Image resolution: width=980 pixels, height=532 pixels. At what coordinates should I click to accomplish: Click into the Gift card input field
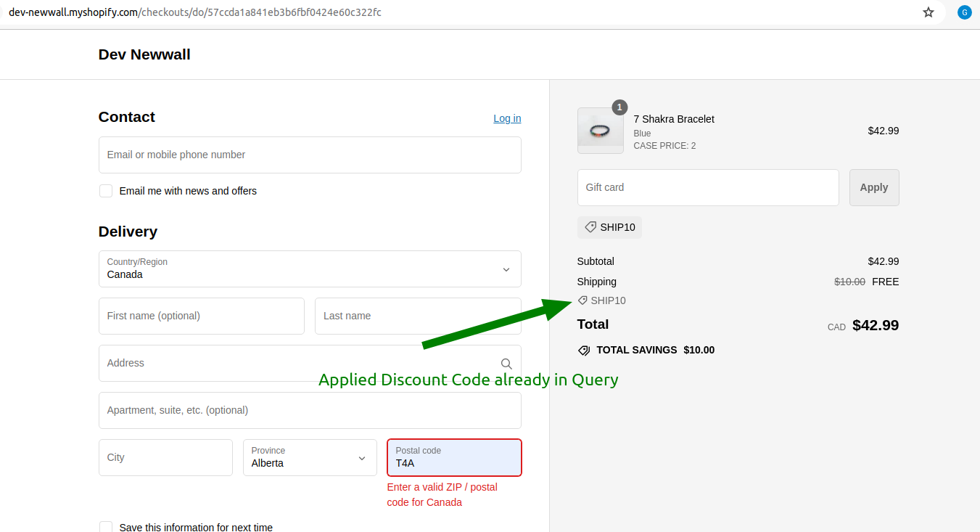point(707,188)
